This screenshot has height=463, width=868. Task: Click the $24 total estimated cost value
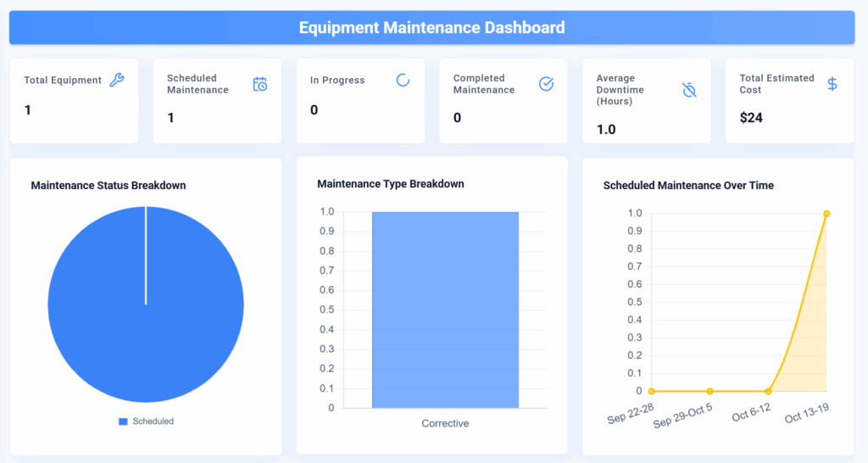click(751, 118)
